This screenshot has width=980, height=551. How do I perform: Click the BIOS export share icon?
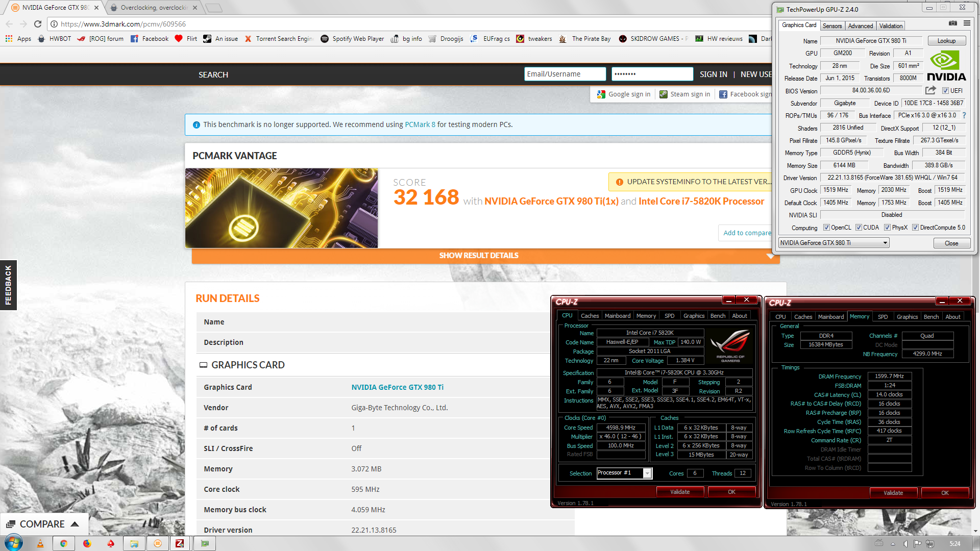(930, 90)
